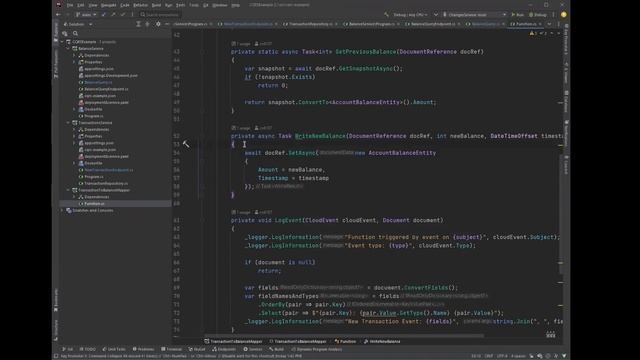
Task: Open the Unit Tests tool window
Action: click(x=114, y=349)
